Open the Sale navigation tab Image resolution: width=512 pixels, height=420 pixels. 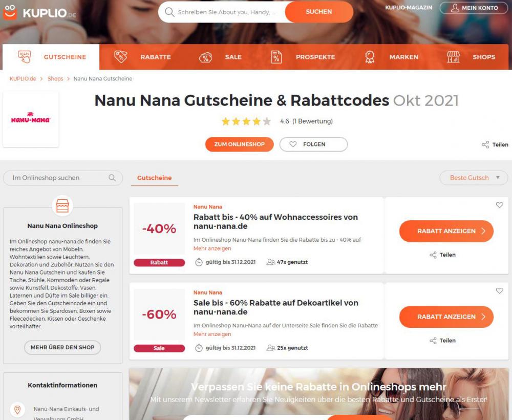220,57
